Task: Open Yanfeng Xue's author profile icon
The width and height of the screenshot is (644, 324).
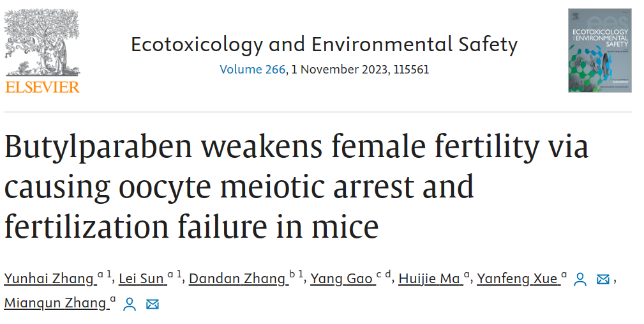Action: 580,279
